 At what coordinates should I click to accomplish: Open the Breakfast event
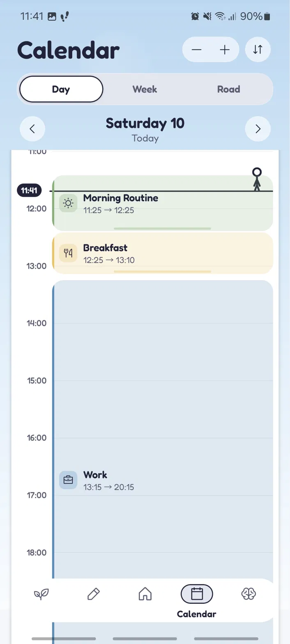tap(163, 253)
